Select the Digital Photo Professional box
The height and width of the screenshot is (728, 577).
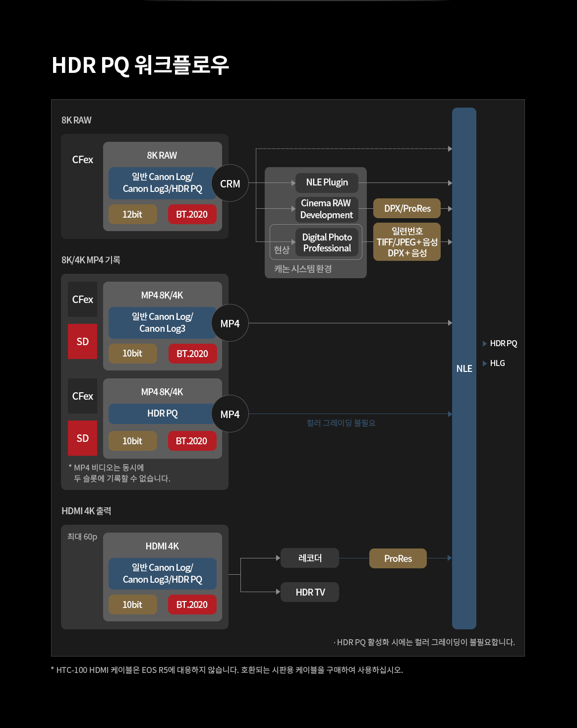(327, 243)
